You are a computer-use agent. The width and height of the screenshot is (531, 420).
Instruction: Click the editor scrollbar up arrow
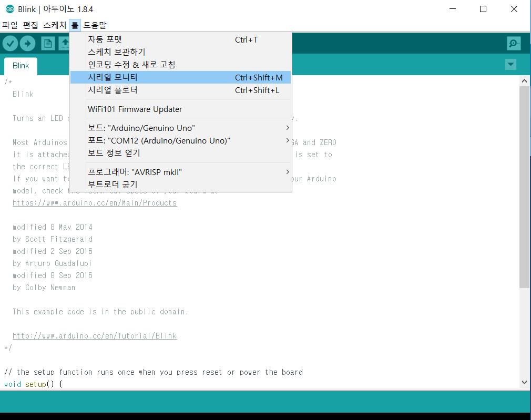click(x=524, y=80)
